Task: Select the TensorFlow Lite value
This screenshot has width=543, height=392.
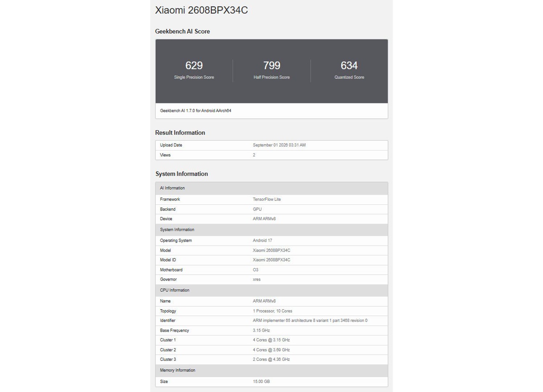Action: (267, 199)
